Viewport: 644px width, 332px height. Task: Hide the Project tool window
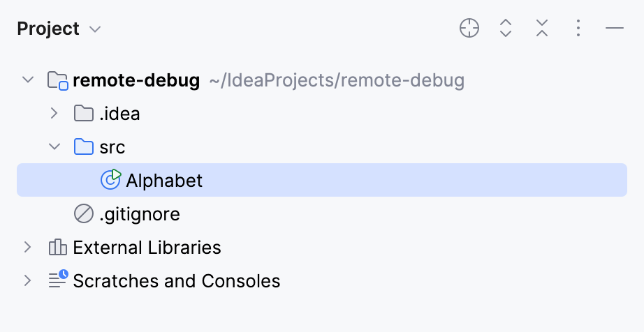[x=615, y=29]
